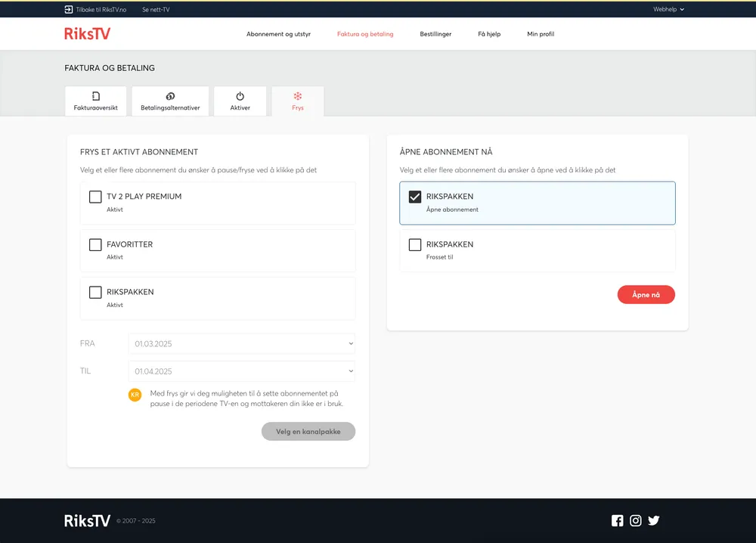The width and height of the screenshot is (756, 543).
Task: Tick the RIKSPAKKEN 'Frosset til' checkbox
Action: point(415,245)
